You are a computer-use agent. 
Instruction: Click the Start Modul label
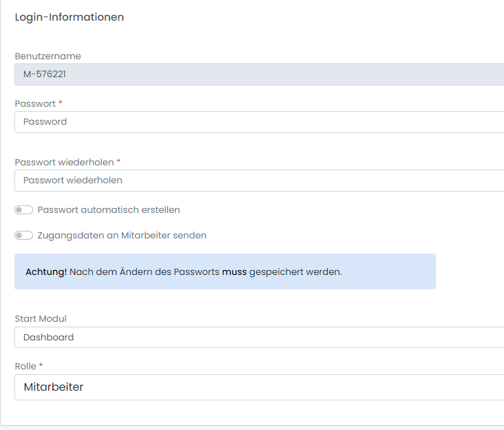point(41,319)
